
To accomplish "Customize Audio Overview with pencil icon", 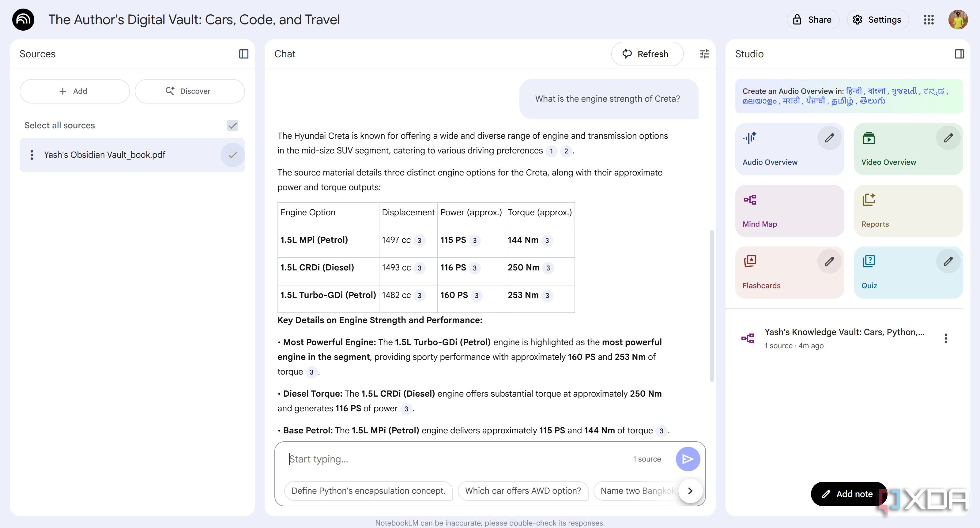I will [829, 138].
